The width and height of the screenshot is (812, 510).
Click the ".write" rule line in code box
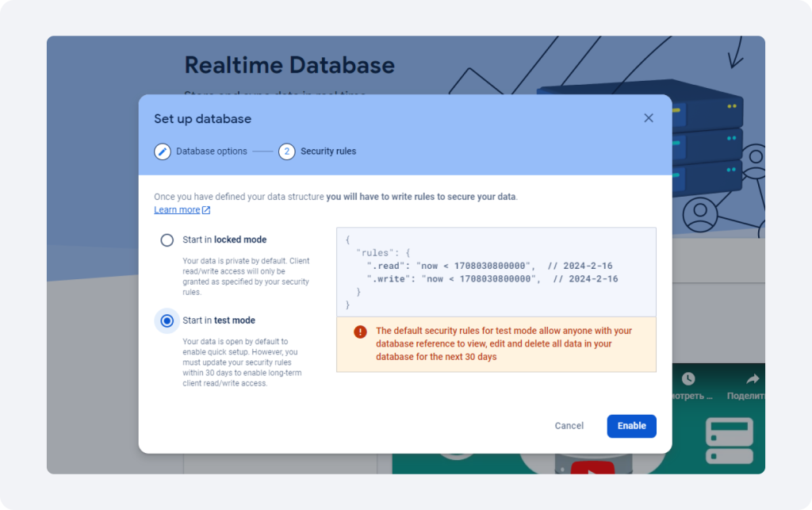[x=492, y=278]
